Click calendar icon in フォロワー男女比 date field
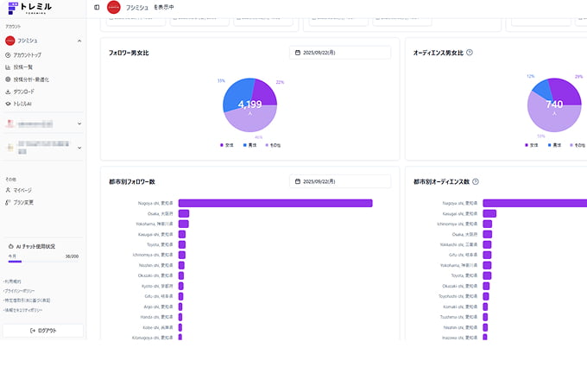Image resolution: width=587 pixels, height=392 pixels. pyautogui.click(x=298, y=53)
